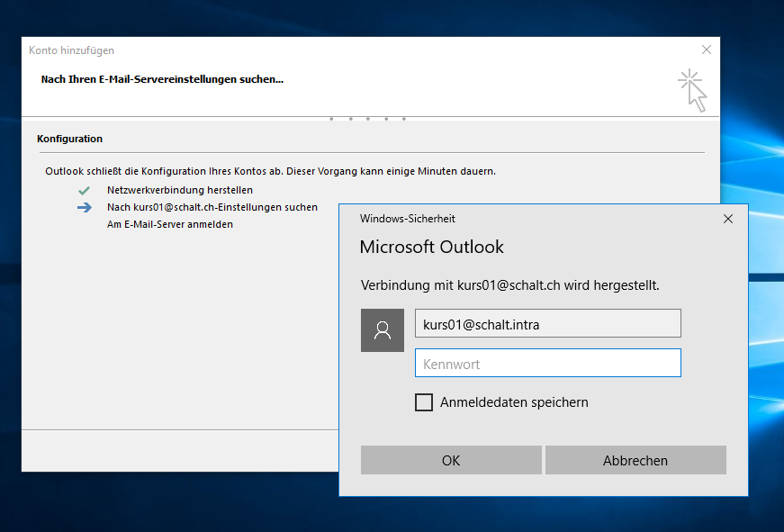Click the user avatar icon in credentials dialog
The image size is (784, 532).
tap(383, 330)
